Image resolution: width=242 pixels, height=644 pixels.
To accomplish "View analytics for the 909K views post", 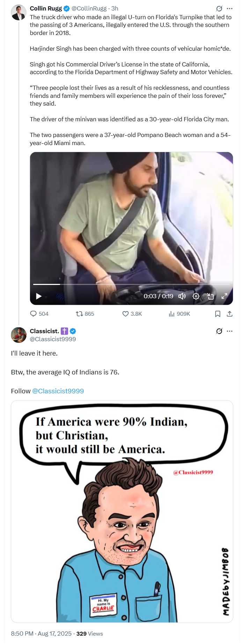I will point(171,314).
